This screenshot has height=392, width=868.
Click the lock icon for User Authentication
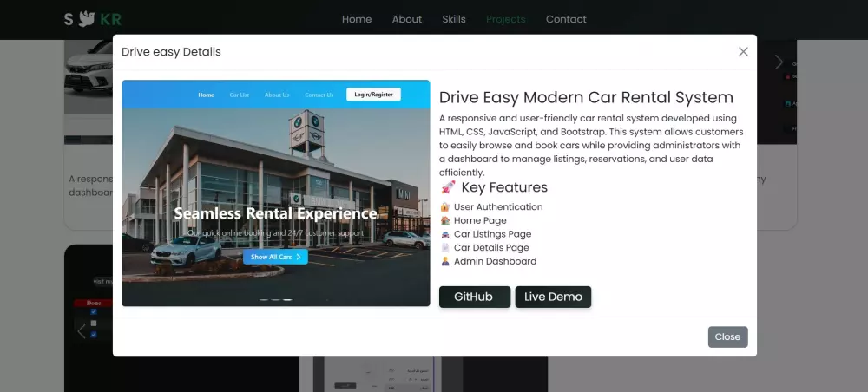tap(444, 206)
